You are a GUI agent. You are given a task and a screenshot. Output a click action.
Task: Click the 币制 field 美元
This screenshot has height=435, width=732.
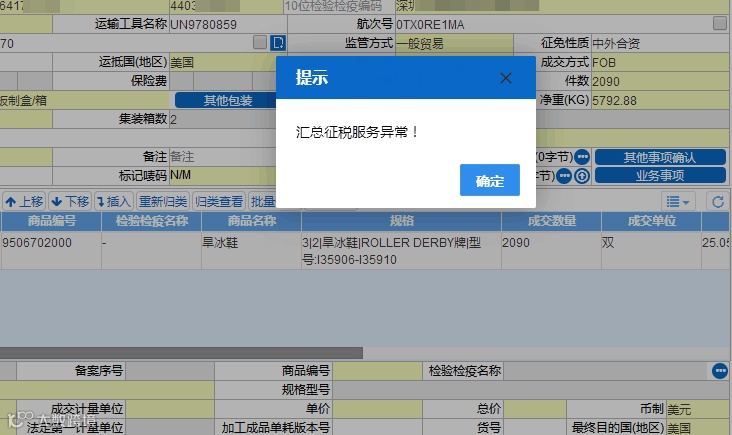[698, 409]
